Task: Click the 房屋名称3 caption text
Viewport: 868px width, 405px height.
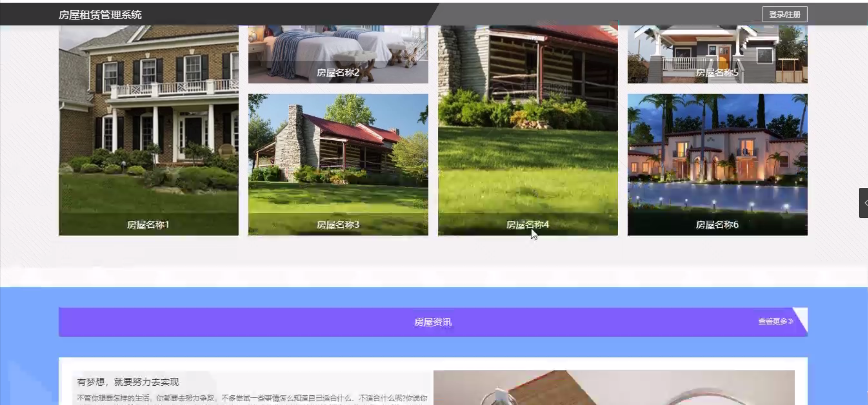Action: pyautogui.click(x=338, y=225)
